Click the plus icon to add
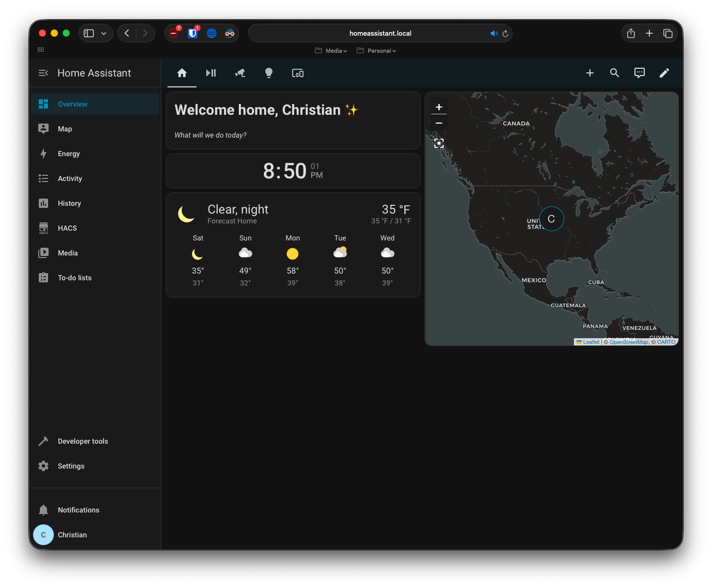This screenshot has height=588, width=712. [589, 73]
